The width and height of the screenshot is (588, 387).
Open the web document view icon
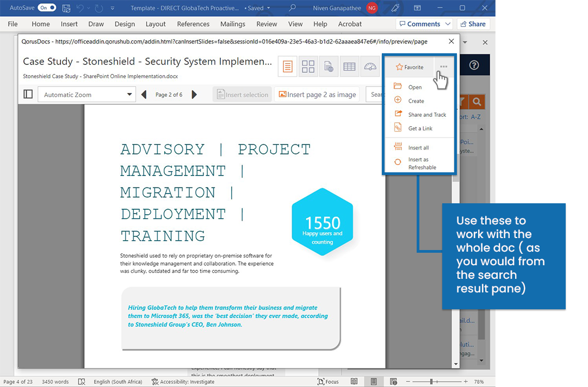coord(329,66)
